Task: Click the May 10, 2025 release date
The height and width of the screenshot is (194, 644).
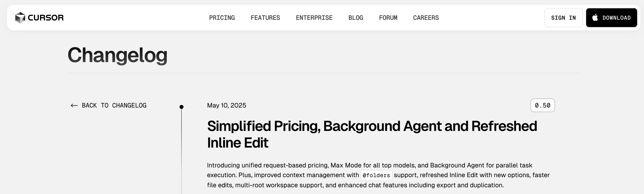Action: (x=226, y=105)
